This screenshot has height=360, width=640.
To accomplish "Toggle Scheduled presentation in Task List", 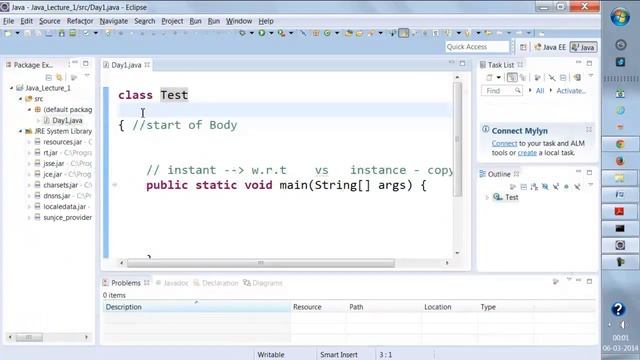I will point(523,78).
